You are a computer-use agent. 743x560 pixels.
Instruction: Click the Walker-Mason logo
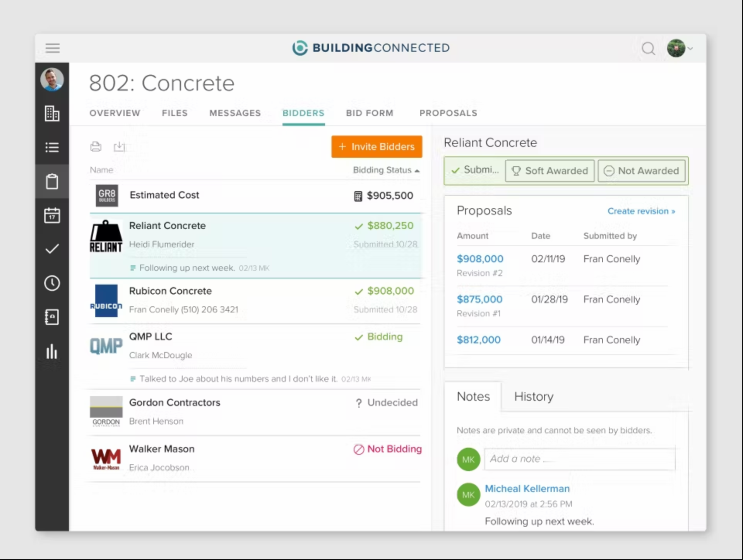click(x=106, y=459)
